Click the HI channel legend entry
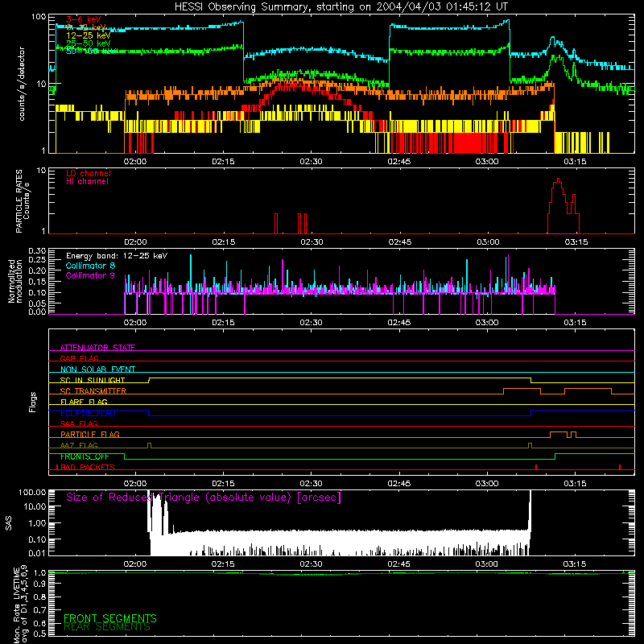 [x=87, y=181]
